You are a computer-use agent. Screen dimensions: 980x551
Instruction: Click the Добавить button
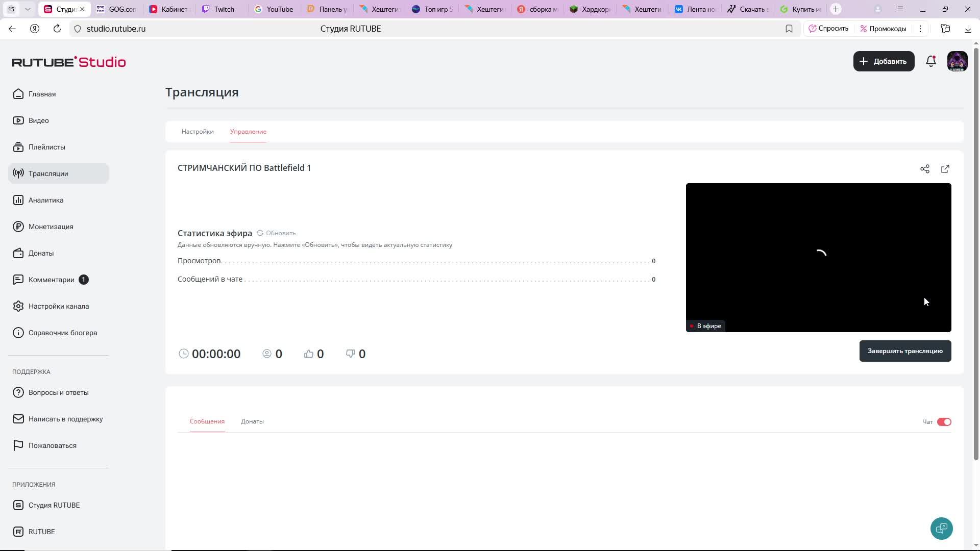(x=883, y=61)
